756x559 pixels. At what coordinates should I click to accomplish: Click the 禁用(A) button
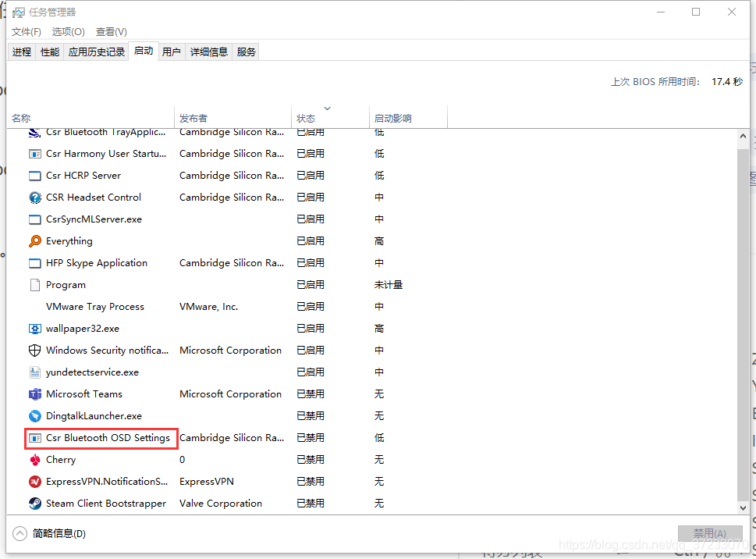710,533
